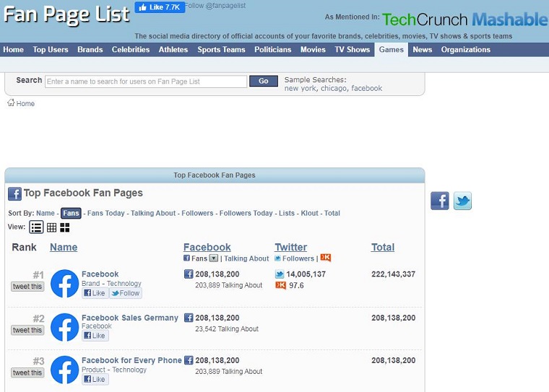Sort by Total in the Sort By row
Viewport: 549px width, 392px height.
332,213
